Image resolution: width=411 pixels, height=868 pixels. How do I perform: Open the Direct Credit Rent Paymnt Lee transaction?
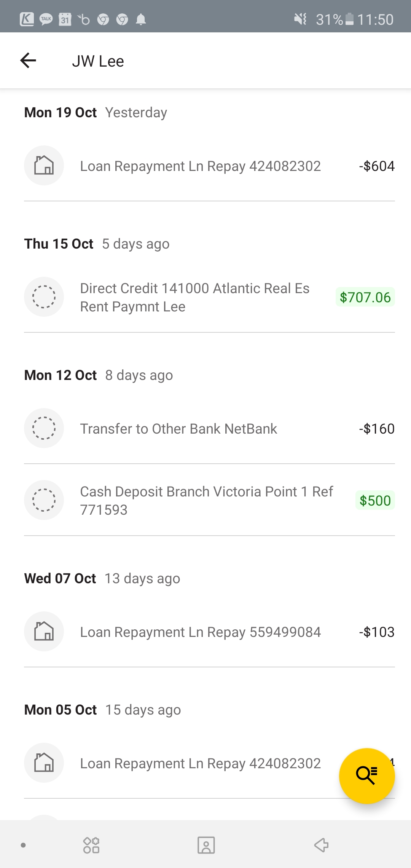pos(194,297)
